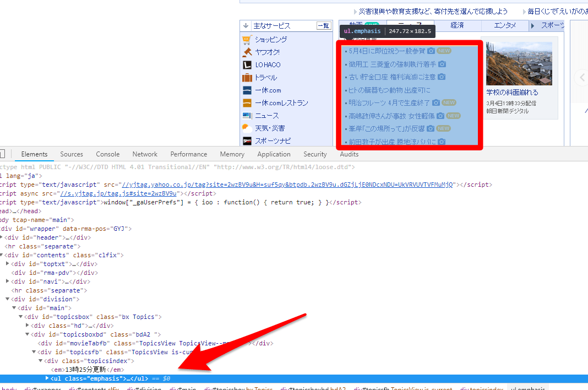This screenshot has height=390, width=588.
Task: Open the yjtag.yahoo.co.jp script src link
Action: [287, 185]
